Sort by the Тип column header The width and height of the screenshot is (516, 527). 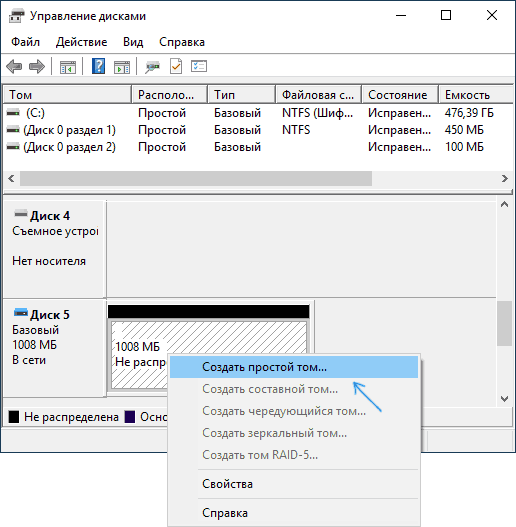(x=241, y=95)
